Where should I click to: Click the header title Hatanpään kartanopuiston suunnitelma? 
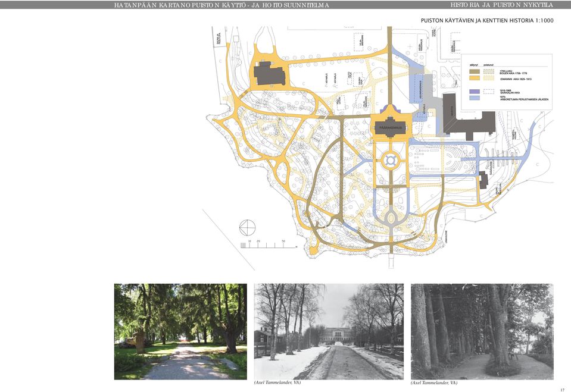pos(221,5)
